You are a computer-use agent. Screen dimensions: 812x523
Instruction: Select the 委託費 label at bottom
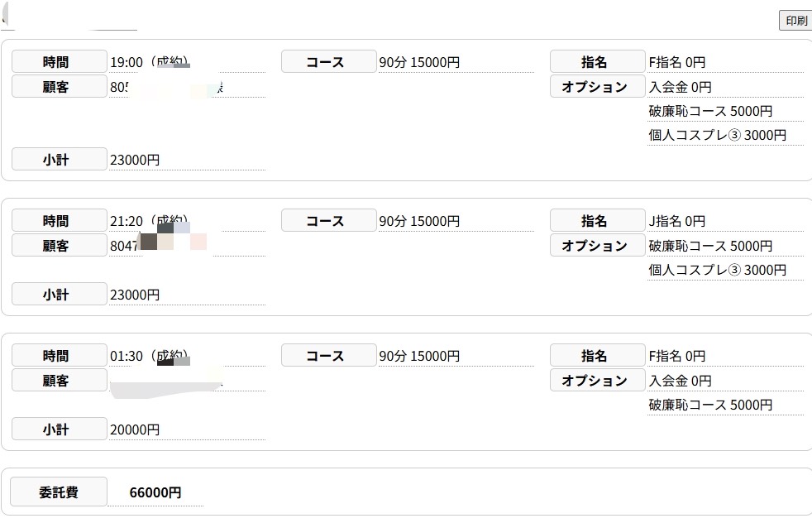point(59,492)
